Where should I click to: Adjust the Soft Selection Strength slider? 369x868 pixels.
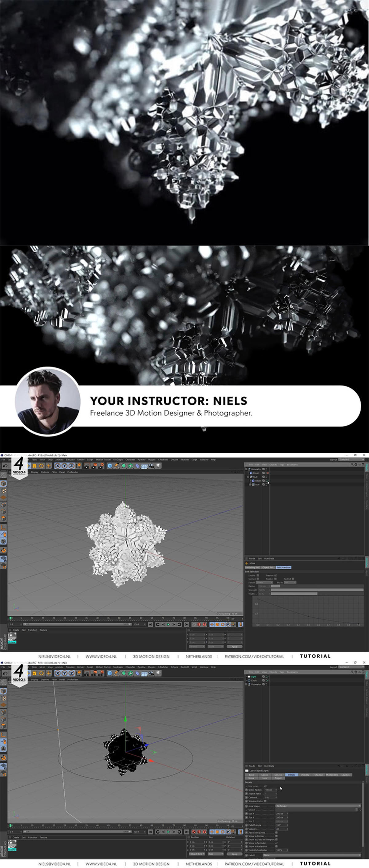tap(317, 590)
